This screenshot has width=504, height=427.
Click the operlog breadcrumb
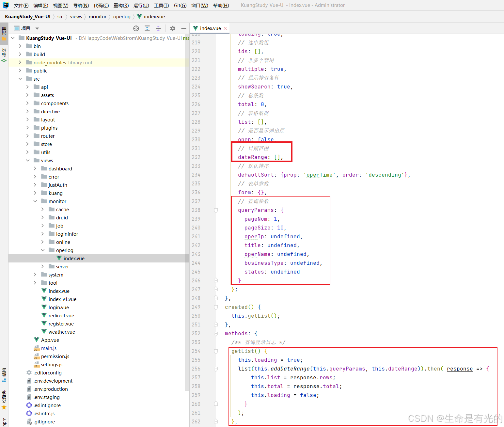(x=122, y=17)
